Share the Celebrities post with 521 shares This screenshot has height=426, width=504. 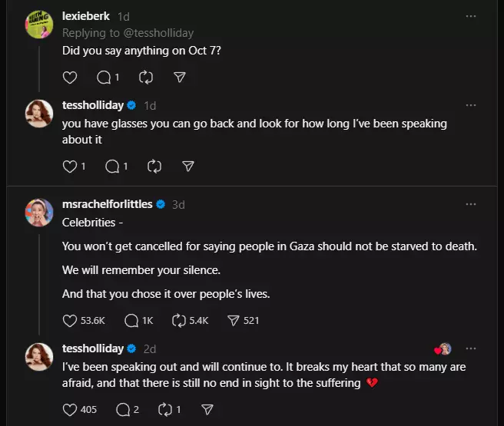click(x=243, y=320)
